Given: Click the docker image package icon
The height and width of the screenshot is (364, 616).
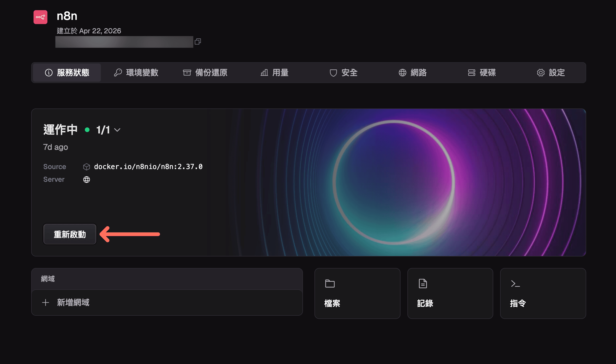Looking at the screenshot, I should (x=86, y=167).
